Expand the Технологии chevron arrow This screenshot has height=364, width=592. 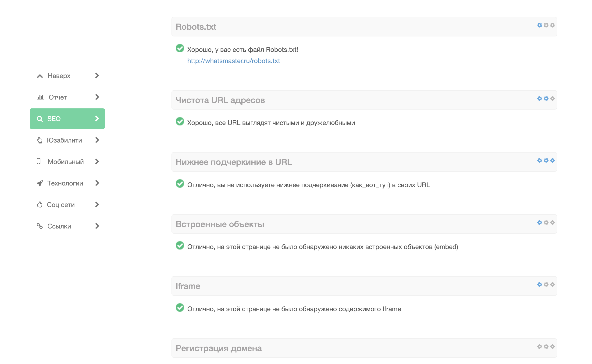[97, 183]
